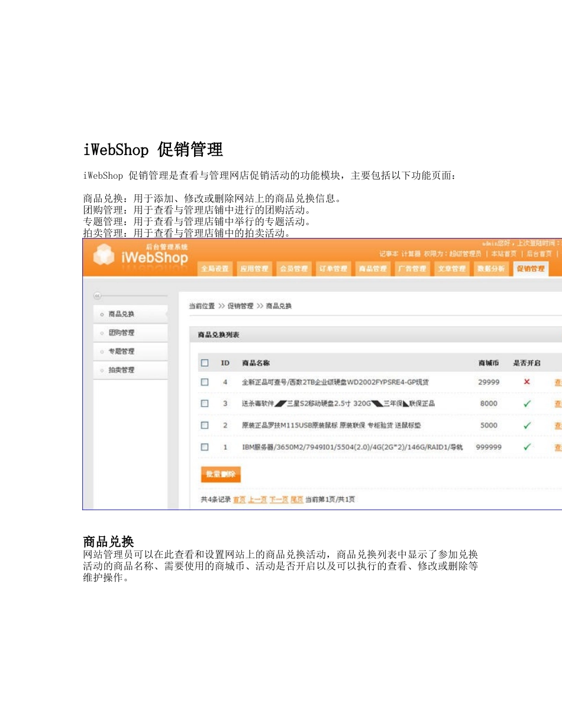Click the 后台首页 link
Image resolution: width=562 pixels, height=728 pixels.
(x=539, y=253)
